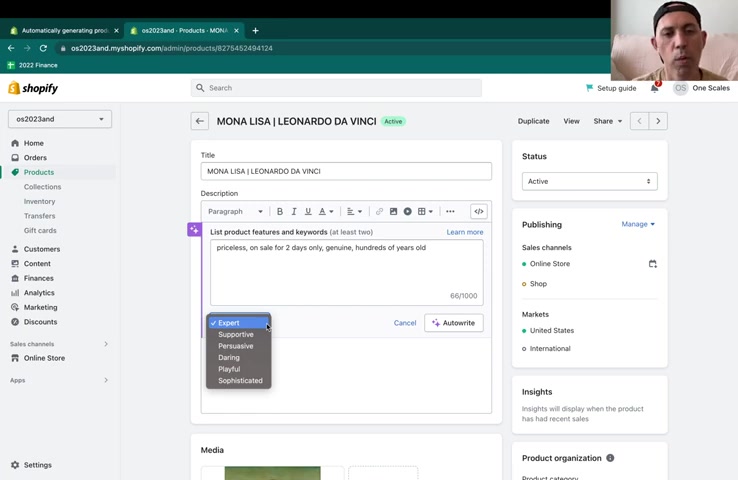The height and width of the screenshot is (480, 738).
Task: Open the insert table dropdown
Action: coord(425,212)
